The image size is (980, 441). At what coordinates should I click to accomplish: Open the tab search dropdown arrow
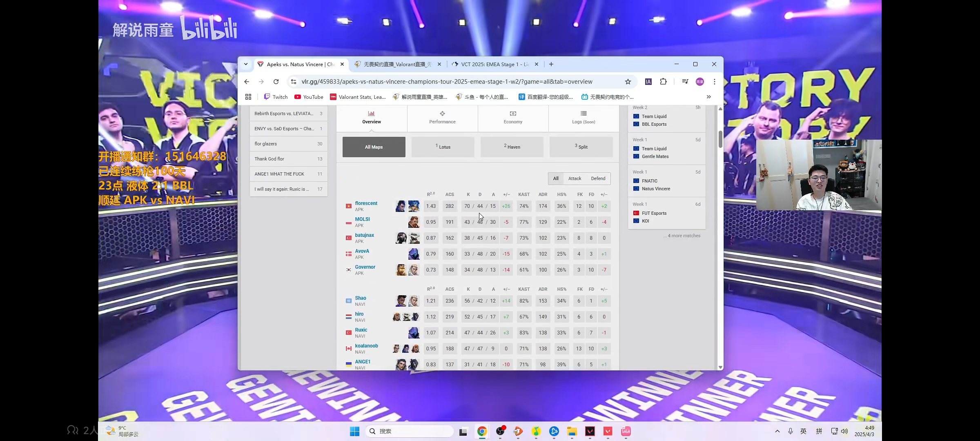point(246,64)
